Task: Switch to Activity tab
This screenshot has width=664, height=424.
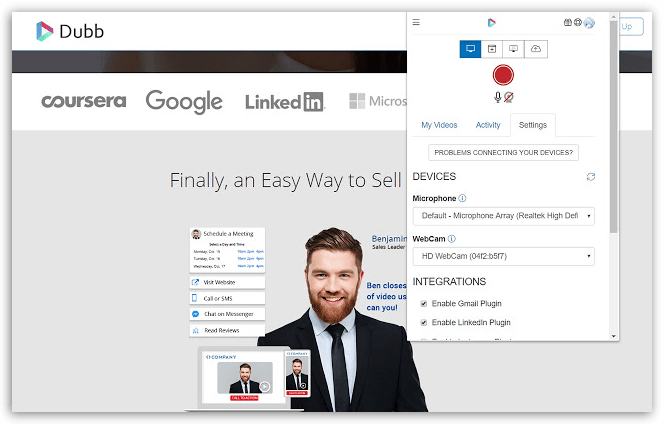Action: (x=488, y=125)
